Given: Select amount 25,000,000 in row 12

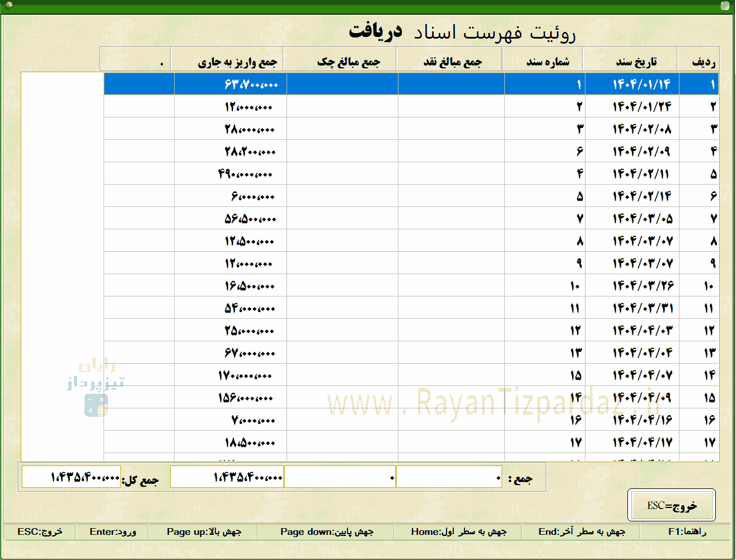Looking at the screenshot, I should (231, 330).
